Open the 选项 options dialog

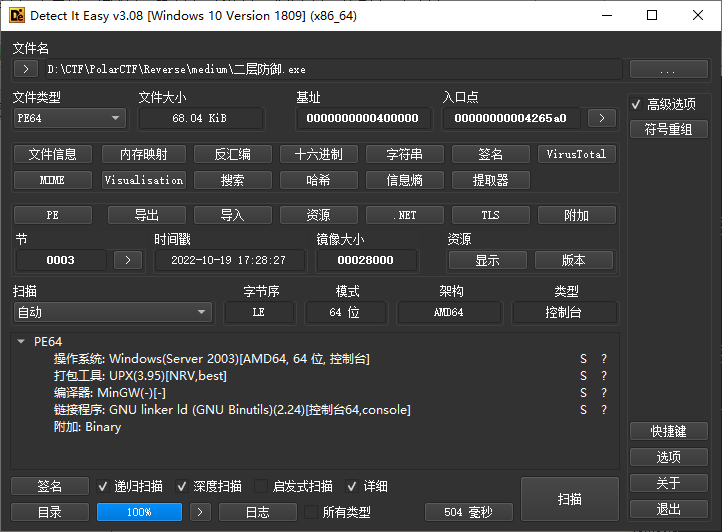point(669,457)
